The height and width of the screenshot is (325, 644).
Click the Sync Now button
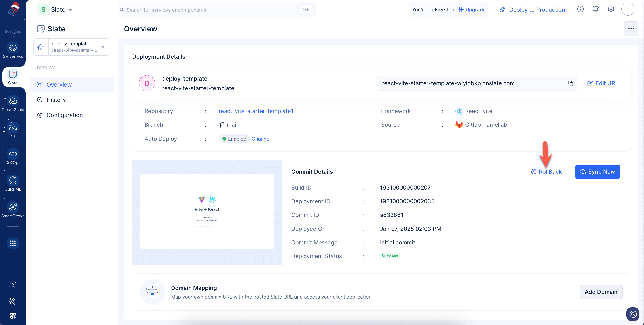pos(597,172)
